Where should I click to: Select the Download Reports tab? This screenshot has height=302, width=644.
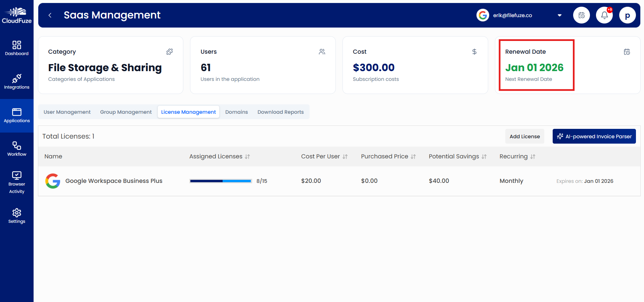tap(280, 112)
